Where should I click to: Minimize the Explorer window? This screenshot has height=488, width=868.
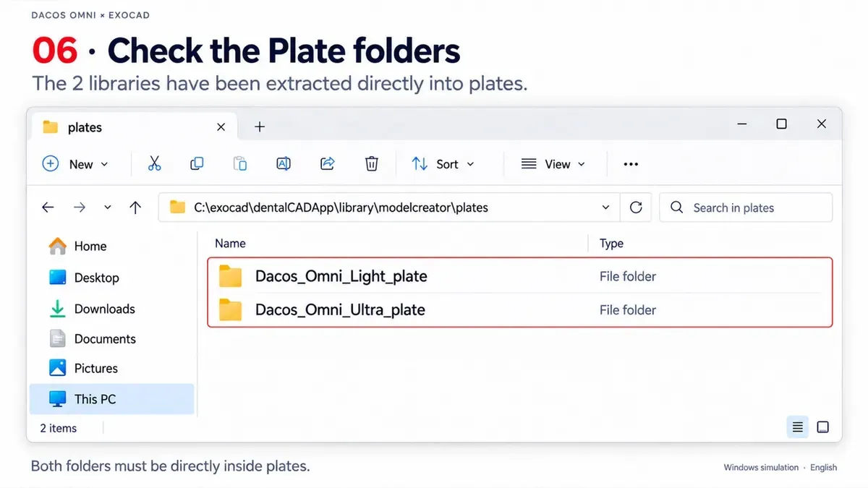point(742,124)
